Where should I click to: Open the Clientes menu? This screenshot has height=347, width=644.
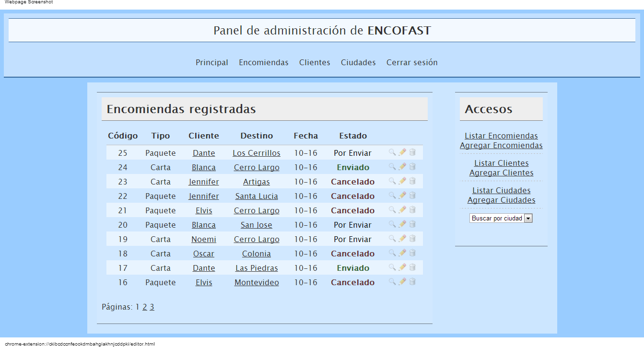[x=315, y=62]
